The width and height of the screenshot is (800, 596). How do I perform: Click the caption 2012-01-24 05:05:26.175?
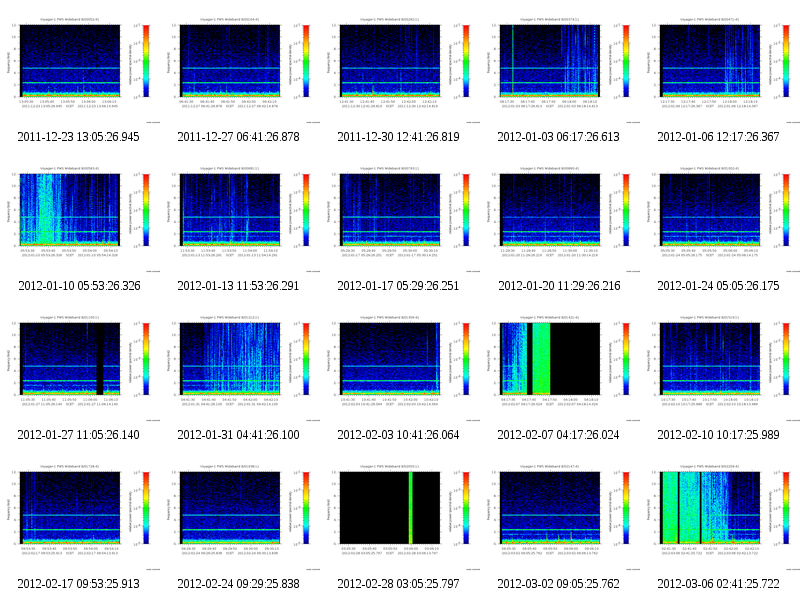click(718, 286)
